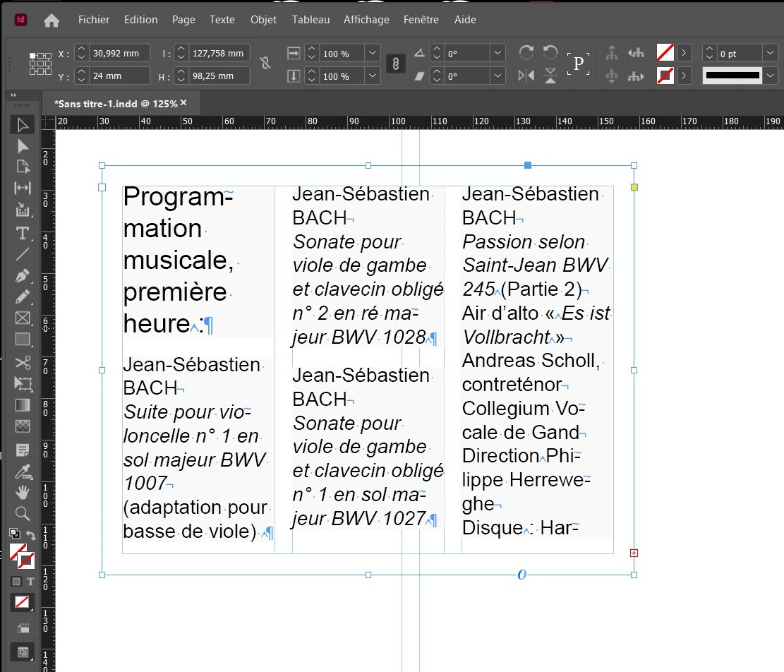Swap fill and stroke colors
The width and height of the screenshot is (784, 672).
(31, 535)
